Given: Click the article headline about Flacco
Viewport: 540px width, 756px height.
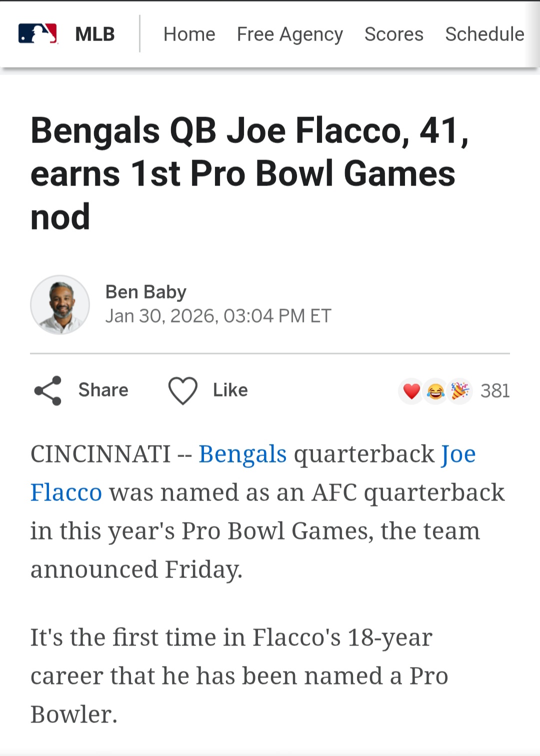Looking at the screenshot, I should [250, 173].
